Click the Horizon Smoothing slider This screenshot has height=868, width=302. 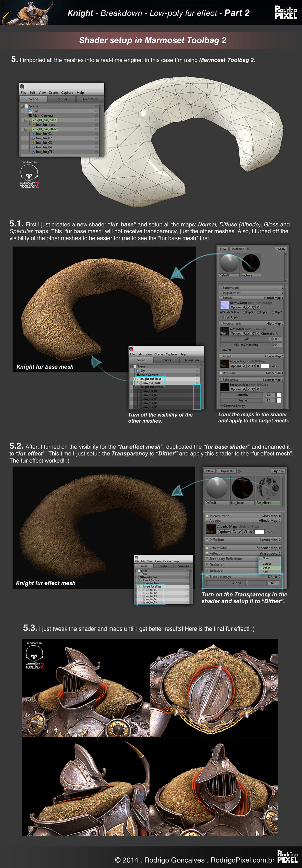[x=246, y=345]
